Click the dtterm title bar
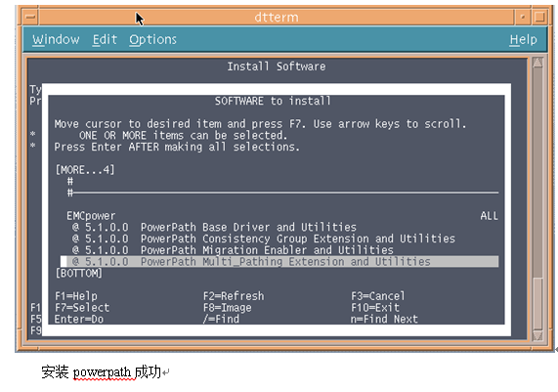Image resolution: width=558 pixels, height=392 pixels. (277, 17)
